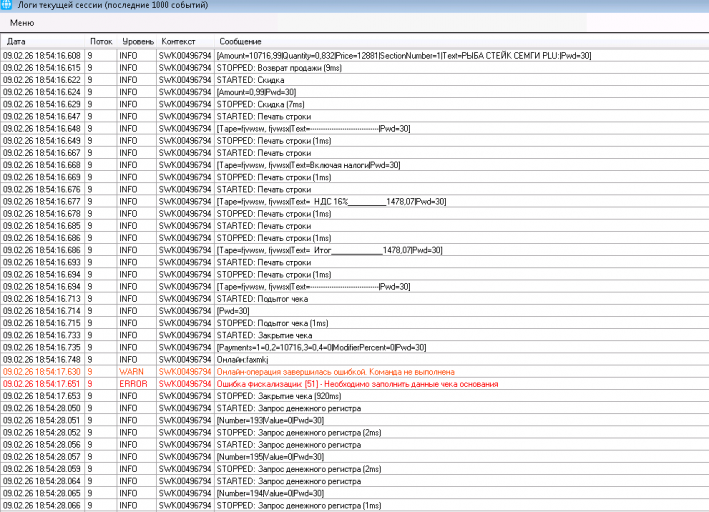Click the date cell 09.02.26 18:54:16.647
The width and height of the screenshot is (709, 512).
(x=42, y=117)
